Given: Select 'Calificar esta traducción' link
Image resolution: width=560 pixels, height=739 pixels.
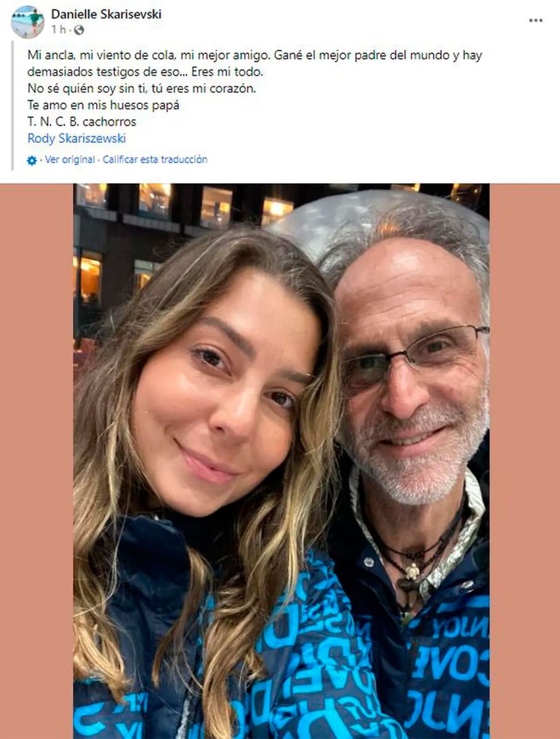Looking at the screenshot, I should pyautogui.click(x=155, y=160).
